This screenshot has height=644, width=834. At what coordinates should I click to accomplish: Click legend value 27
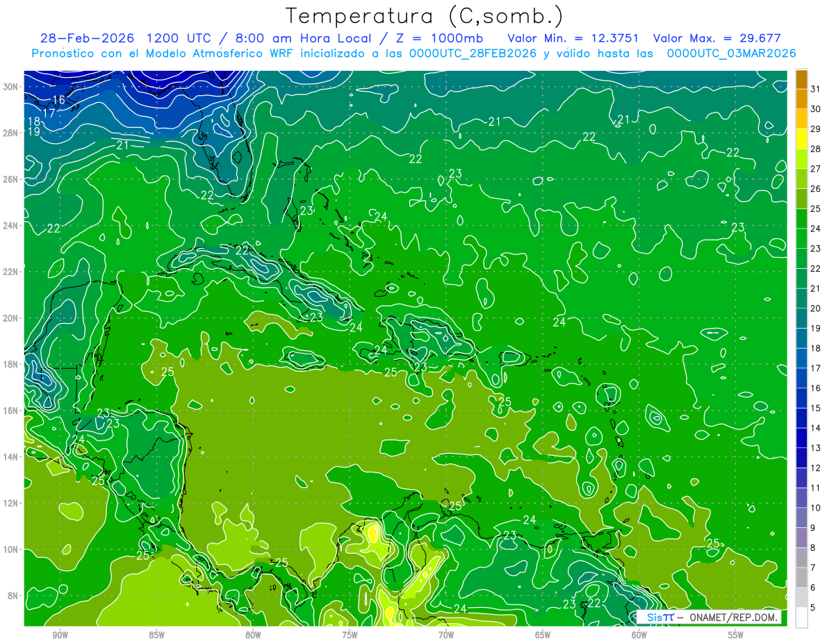(816, 168)
